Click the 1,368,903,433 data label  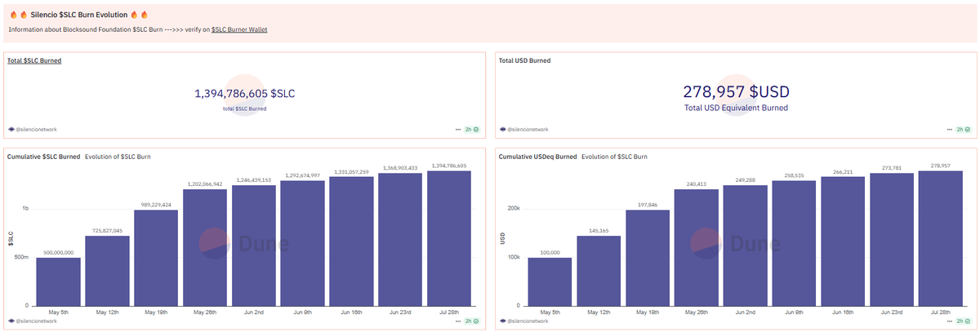point(400,168)
